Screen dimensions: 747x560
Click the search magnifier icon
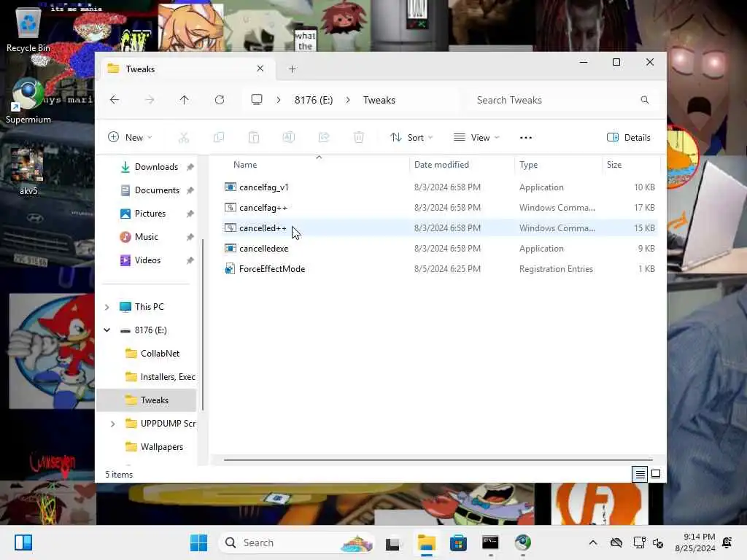(x=645, y=100)
